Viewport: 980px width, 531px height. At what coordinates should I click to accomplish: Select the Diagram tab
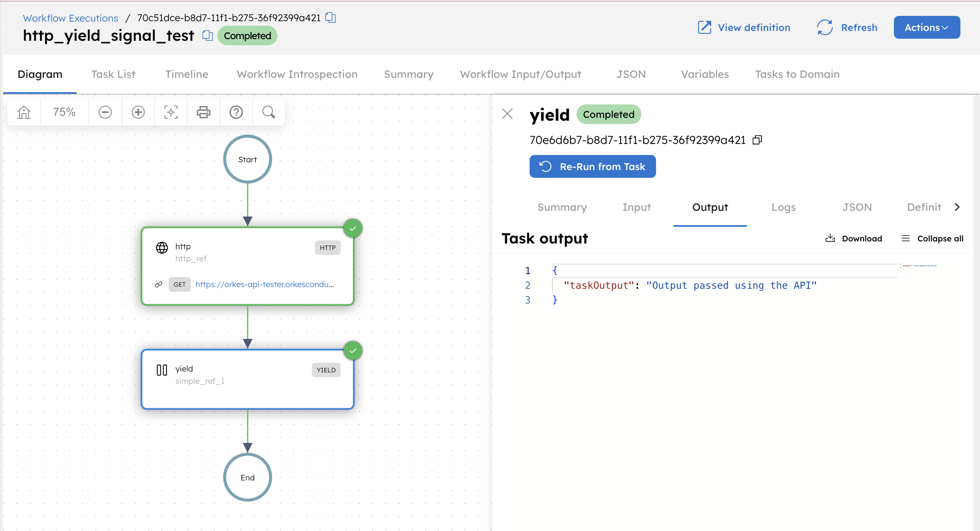pyautogui.click(x=40, y=74)
